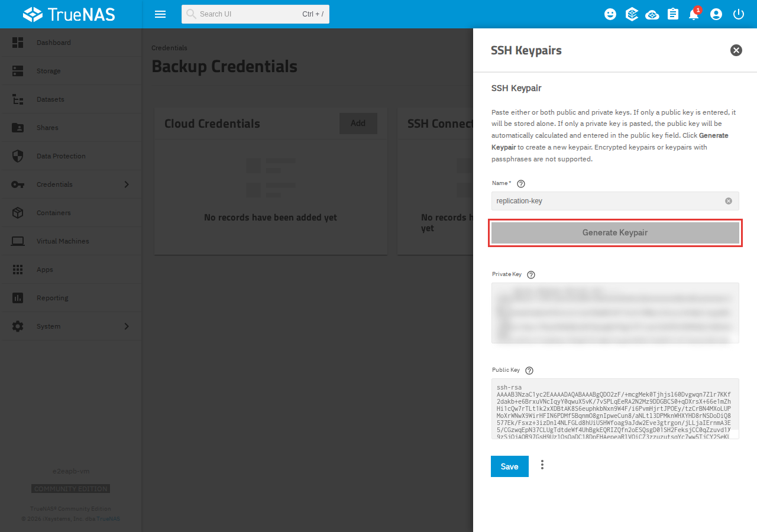Image resolution: width=757 pixels, height=532 pixels.
Task: Close the SSH Keypairs panel
Action: [x=736, y=50]
